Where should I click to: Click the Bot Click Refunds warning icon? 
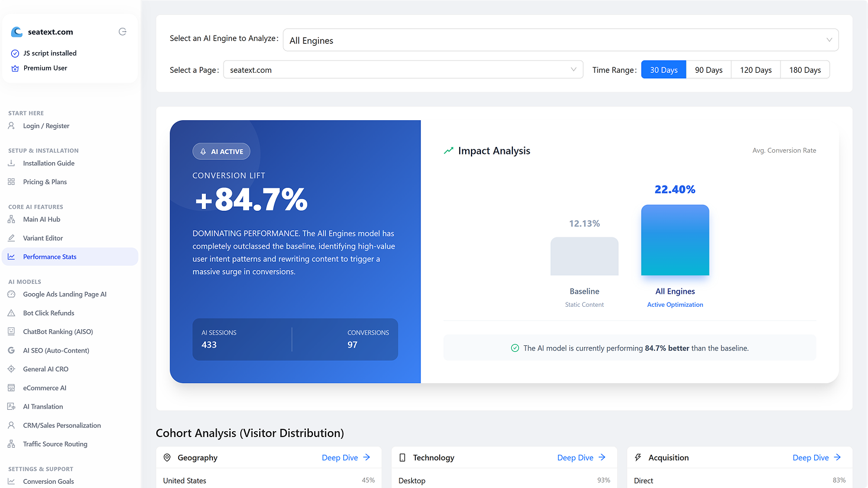point(11,313)
